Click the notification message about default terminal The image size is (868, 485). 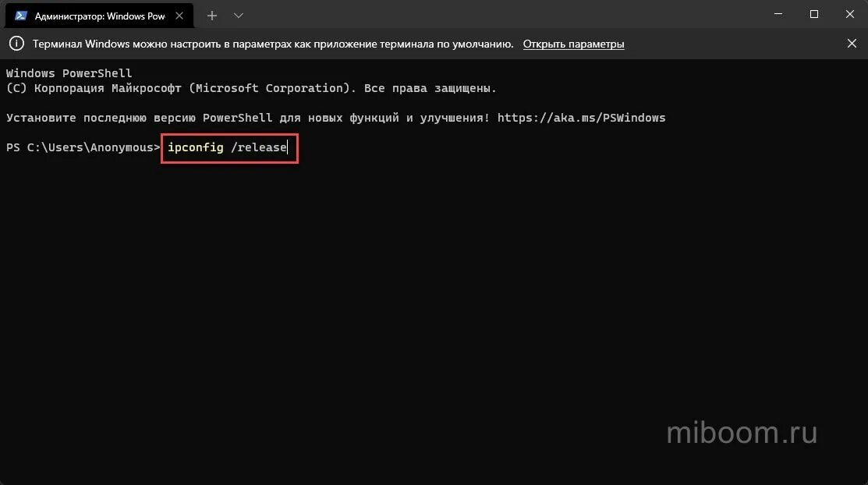pos(273,44)
